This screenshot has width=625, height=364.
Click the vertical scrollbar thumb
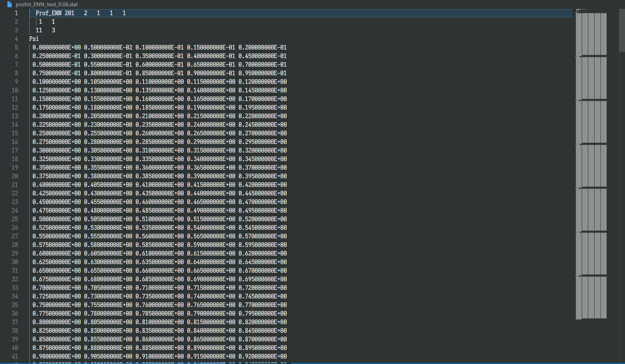click(x=622, y=30)
